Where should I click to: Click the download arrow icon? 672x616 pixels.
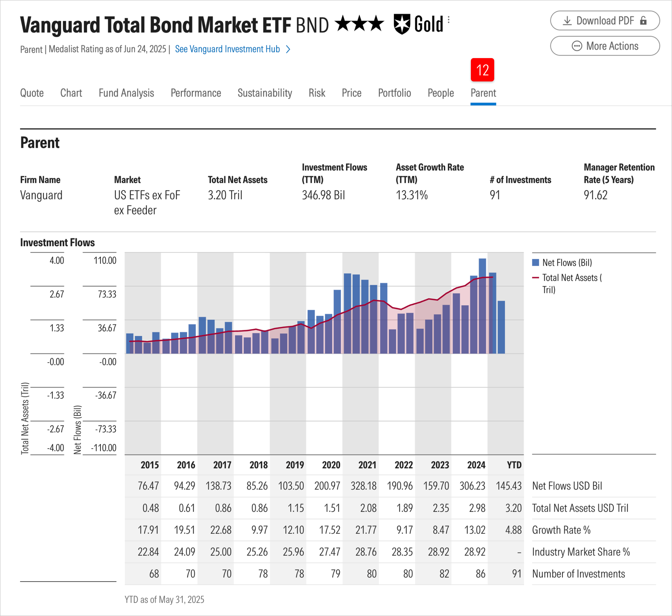coord(567,21)
